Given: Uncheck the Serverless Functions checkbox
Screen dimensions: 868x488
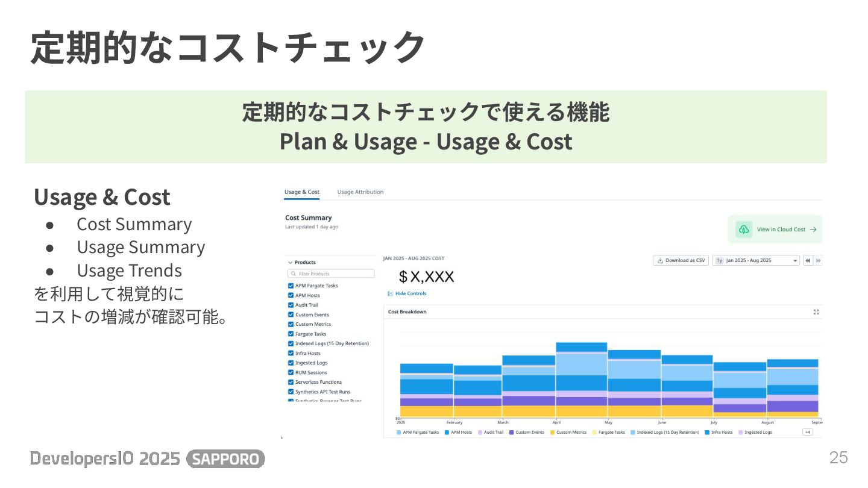Looking at the screenshot, I should click(291, 382).
